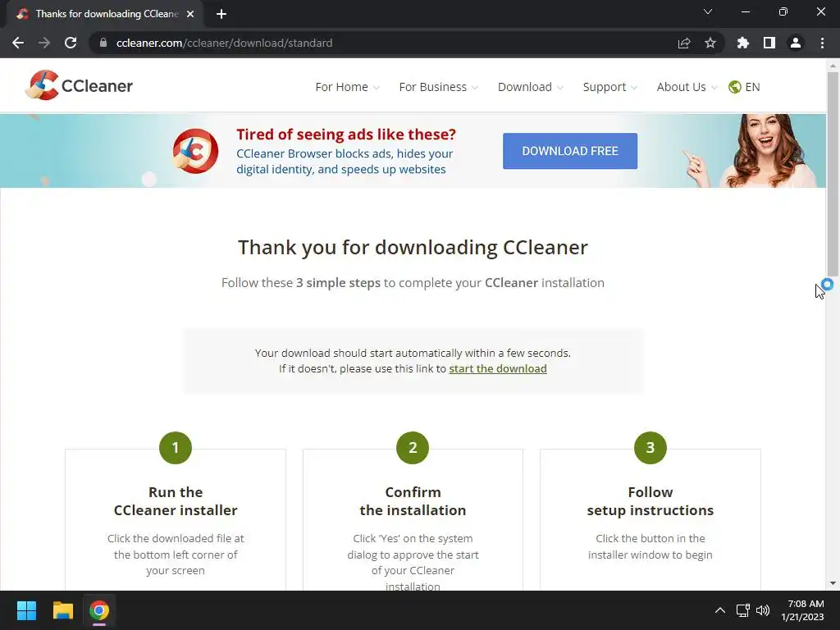
Task: Click the green step number 1 circle
Action: 176,447
